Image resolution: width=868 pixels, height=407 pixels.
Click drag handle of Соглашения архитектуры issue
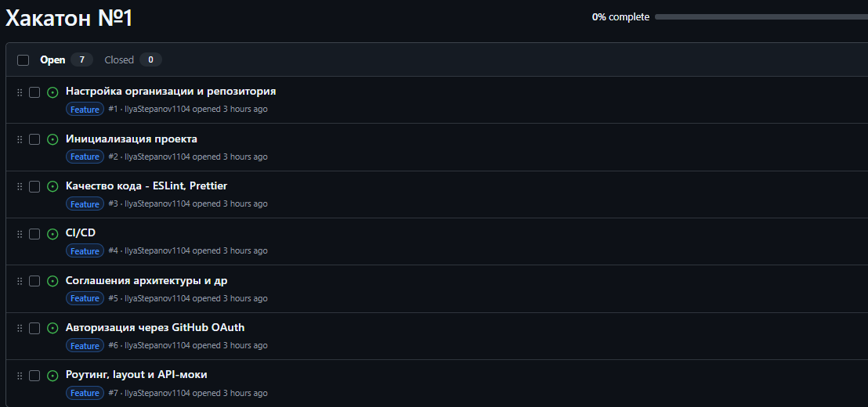pyautogui.click(x=20, y=281)
